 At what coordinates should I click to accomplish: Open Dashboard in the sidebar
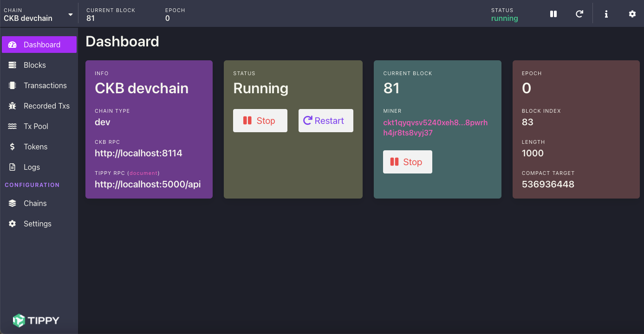tap(39, 45)
